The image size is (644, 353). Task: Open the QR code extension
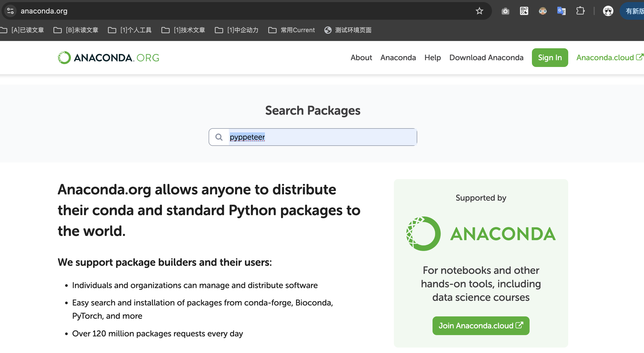tap(524, 11)
